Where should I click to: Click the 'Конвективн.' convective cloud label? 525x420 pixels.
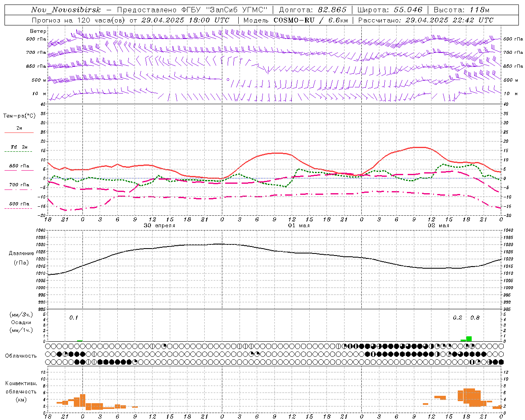pos(21,383)
